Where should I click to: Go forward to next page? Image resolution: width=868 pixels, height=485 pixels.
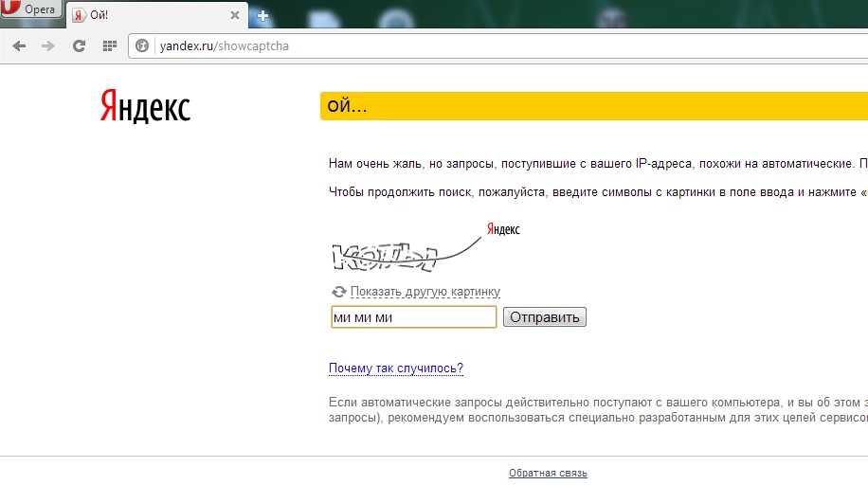[x=48, y=46]
